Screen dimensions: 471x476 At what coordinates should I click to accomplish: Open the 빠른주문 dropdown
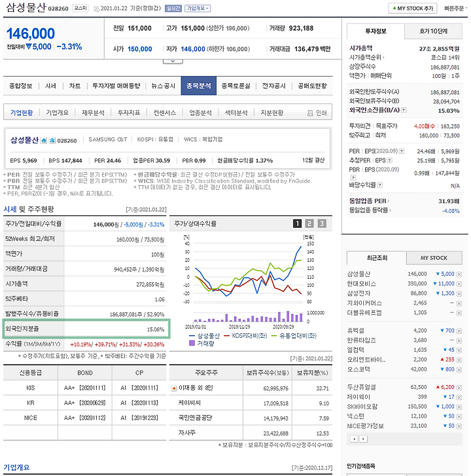456,9
